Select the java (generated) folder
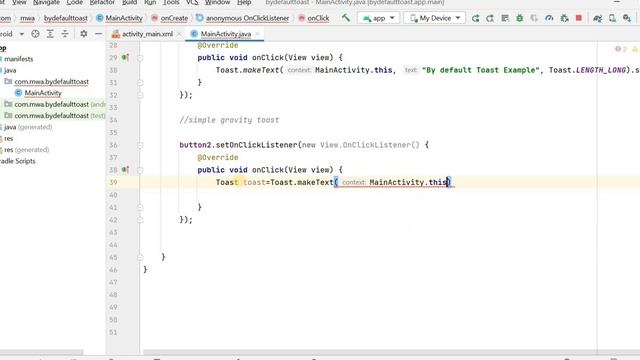 coord(28,127)
